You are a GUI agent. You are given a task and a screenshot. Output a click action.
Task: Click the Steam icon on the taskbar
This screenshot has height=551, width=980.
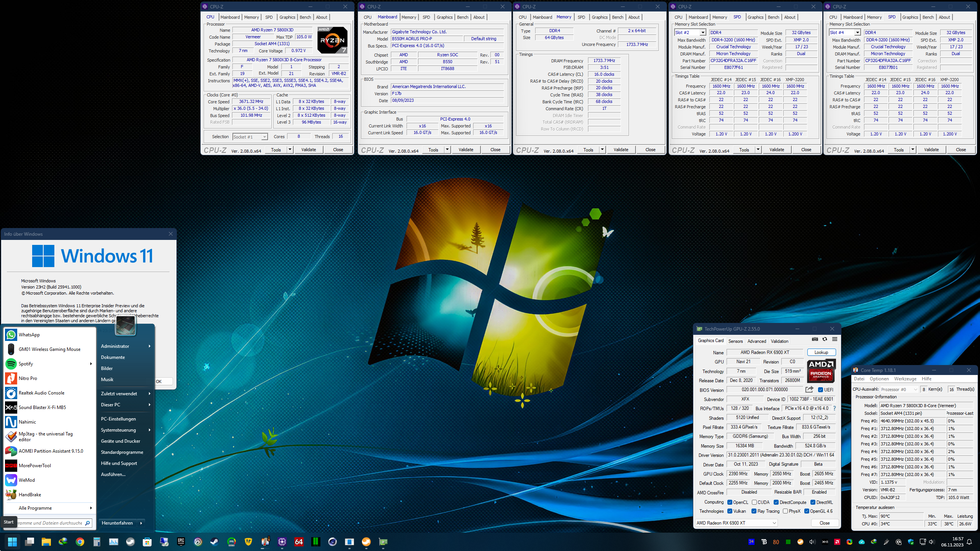coord(214,542)
